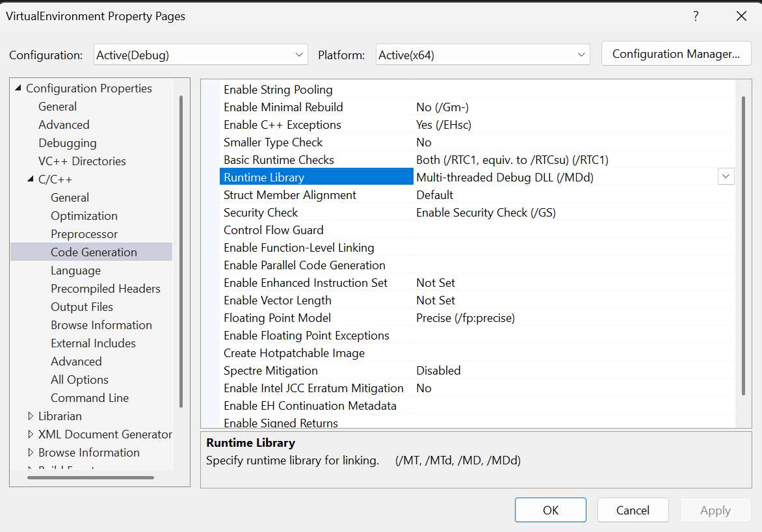Viewport: 762px width, 532px height.
Task: Select Preprocessor in the tree
Action: click(x=84, y=234)
